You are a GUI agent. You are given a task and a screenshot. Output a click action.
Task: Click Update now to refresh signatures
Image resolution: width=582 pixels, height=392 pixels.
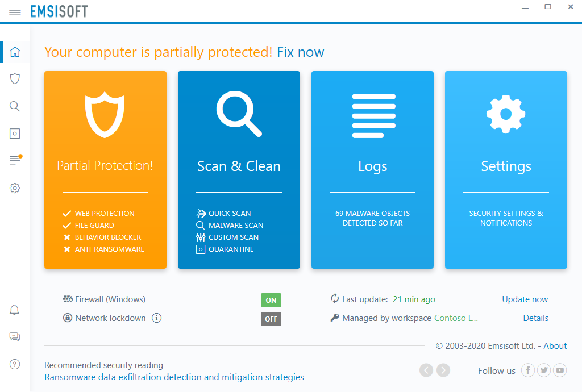pos(525,299)
